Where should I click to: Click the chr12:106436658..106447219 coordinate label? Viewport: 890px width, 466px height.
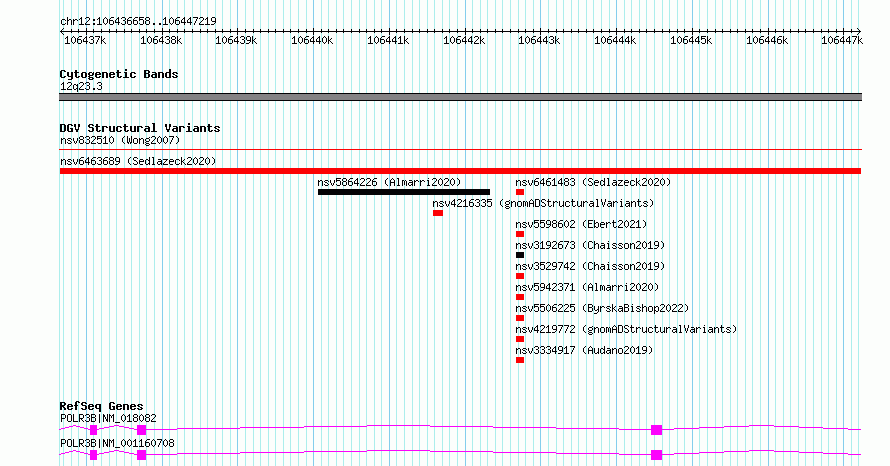(138, 21)
